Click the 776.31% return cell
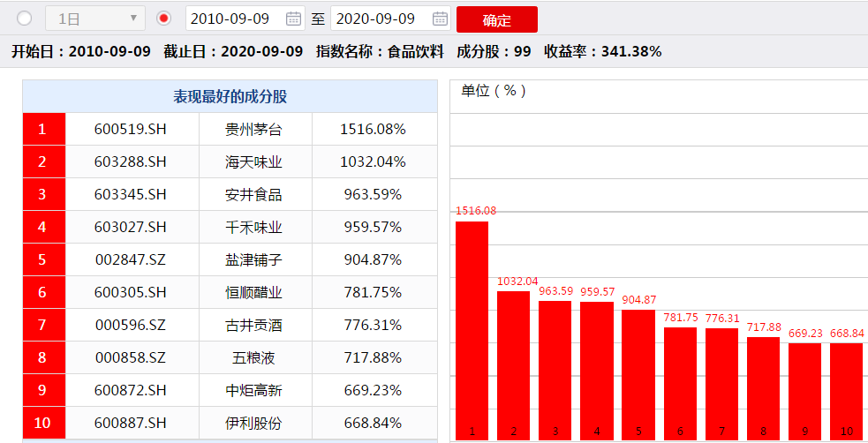 click(373, 325)
